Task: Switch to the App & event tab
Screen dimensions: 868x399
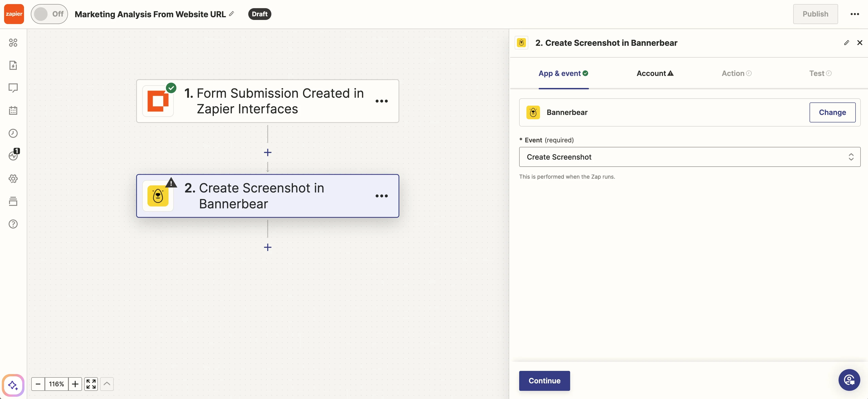Action: 563,73
